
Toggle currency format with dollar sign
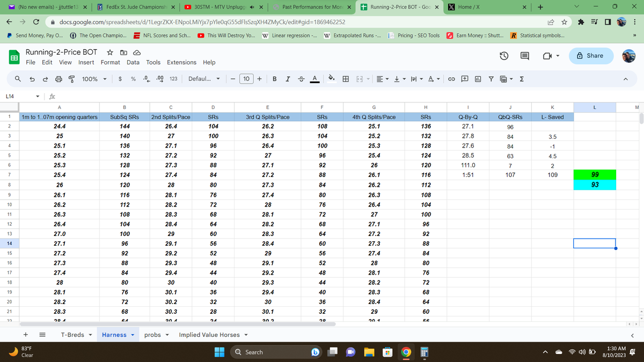[119, 79]
